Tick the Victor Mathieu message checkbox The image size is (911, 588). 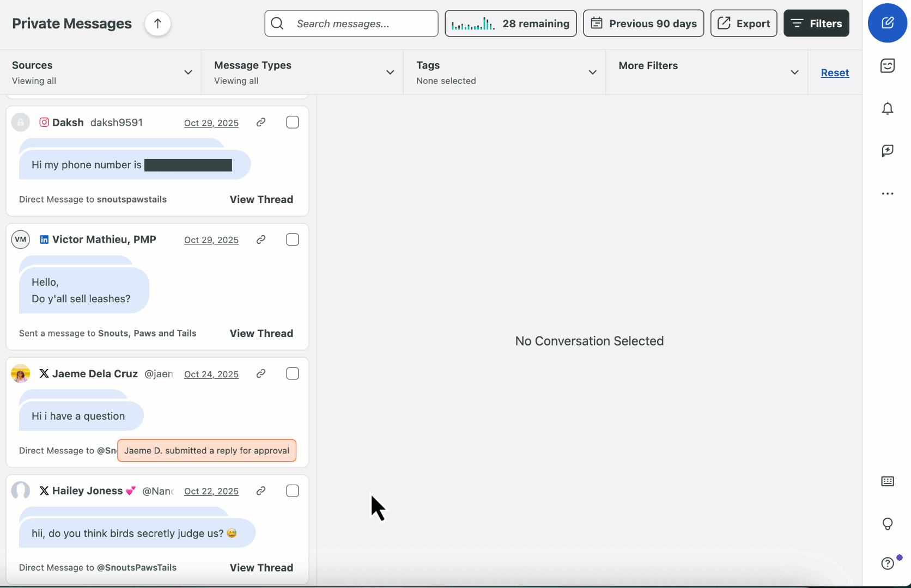293,240
